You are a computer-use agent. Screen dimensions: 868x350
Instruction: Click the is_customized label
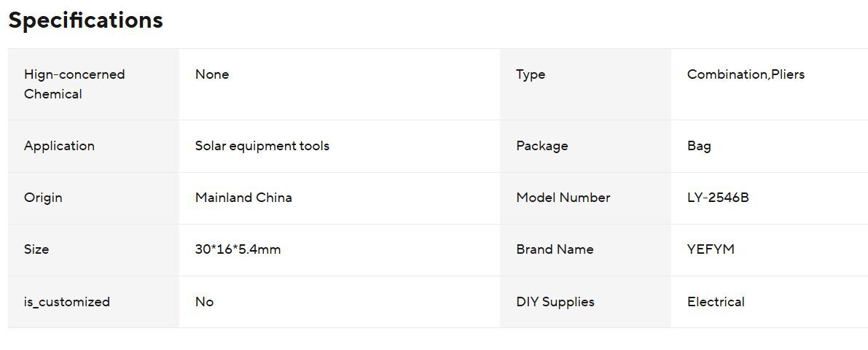click(67, 302)
